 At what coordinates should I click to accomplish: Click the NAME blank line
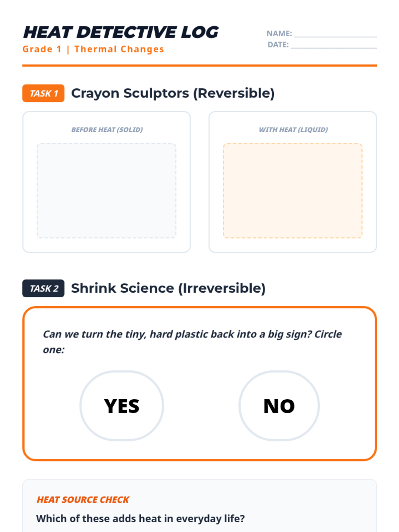pyautogui.click(x=335, y=34)
